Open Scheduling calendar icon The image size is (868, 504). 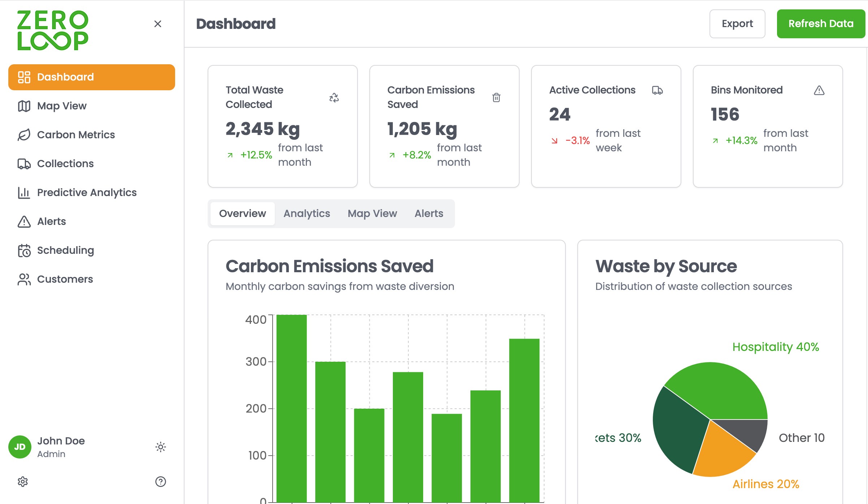coord(24,250)
